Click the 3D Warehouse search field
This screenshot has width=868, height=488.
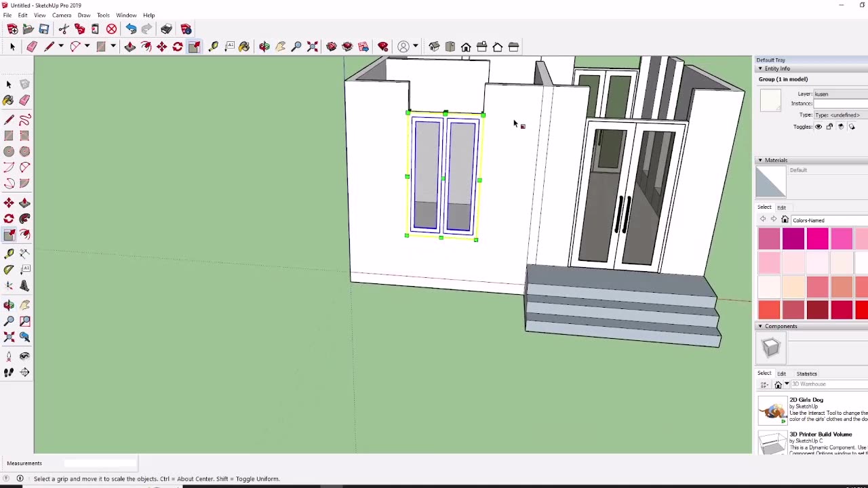point(829,384)
